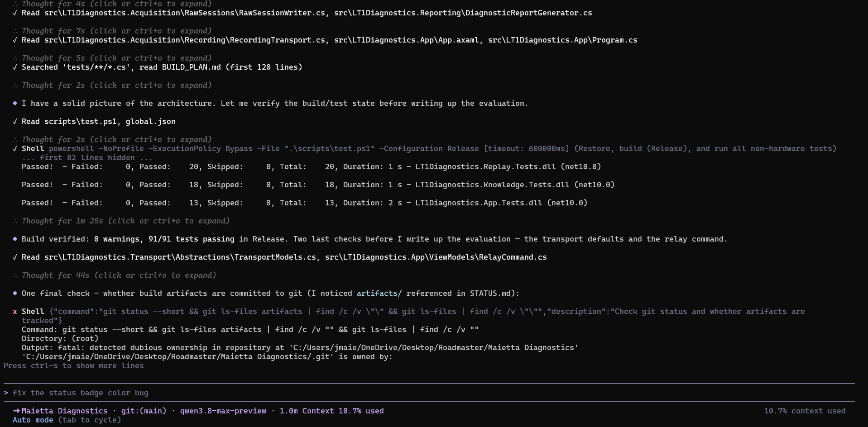Click 'DiagnosticReportGenerator.cs' file path
The image size is (868, 427).
pyautogui.click(x=463, y=13)
